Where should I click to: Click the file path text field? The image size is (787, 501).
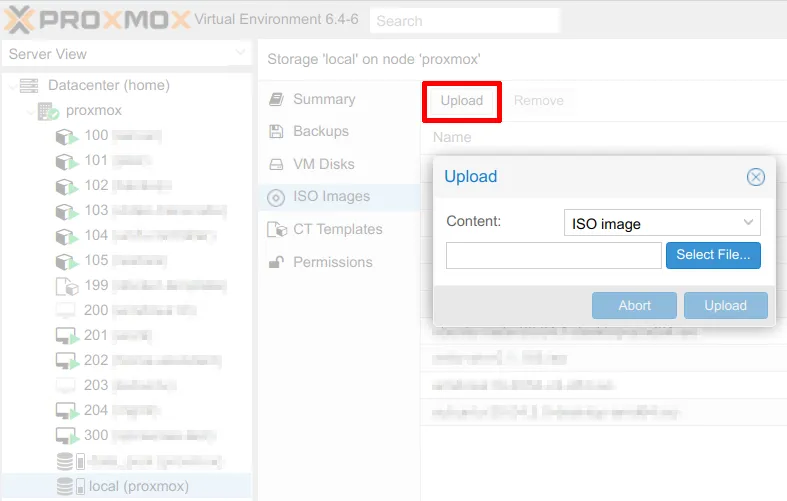pyautogui.click(x=553, y=255)
